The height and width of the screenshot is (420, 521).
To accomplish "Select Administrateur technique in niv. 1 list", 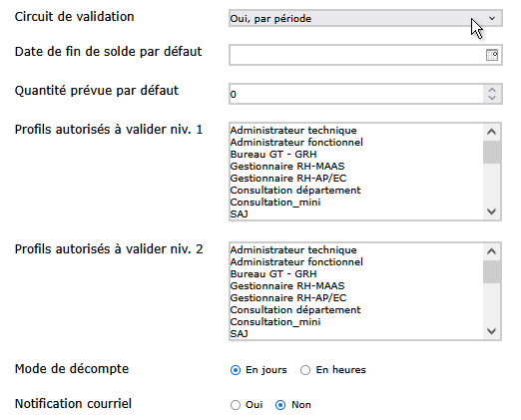I will 293,131.
